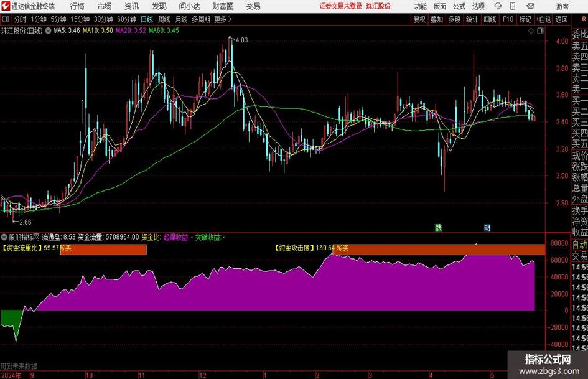588x379 pixels.
Task: Click the 2.66 low price label
Action: [x=25, y=222]
